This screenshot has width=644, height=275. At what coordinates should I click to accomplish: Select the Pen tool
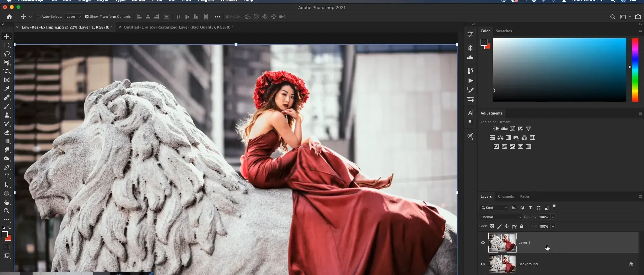tap(7, 167)
